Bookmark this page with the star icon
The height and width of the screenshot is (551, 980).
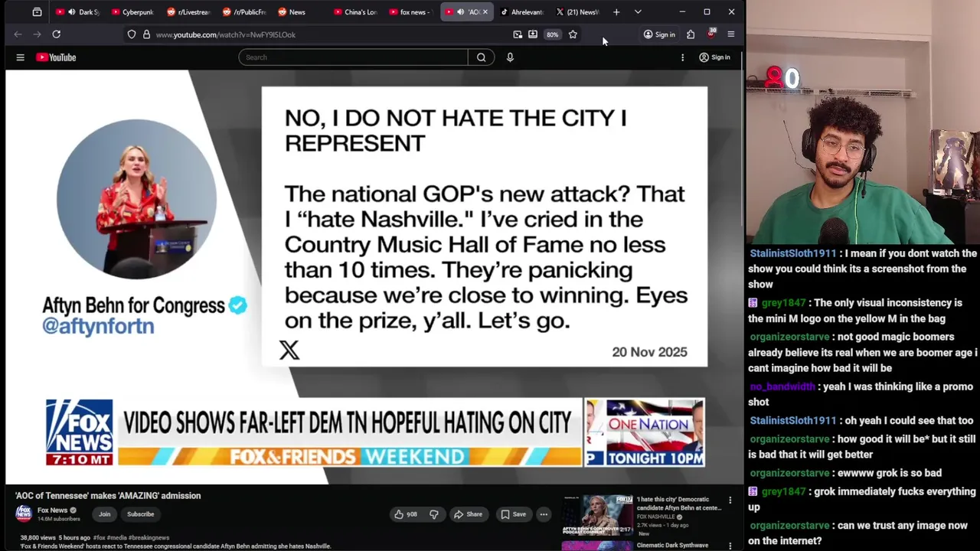573,34
